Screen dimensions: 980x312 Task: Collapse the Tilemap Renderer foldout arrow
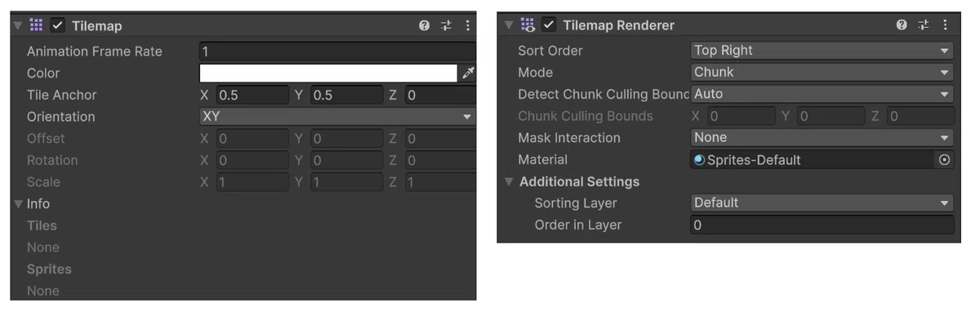click(x=508, y=25)
